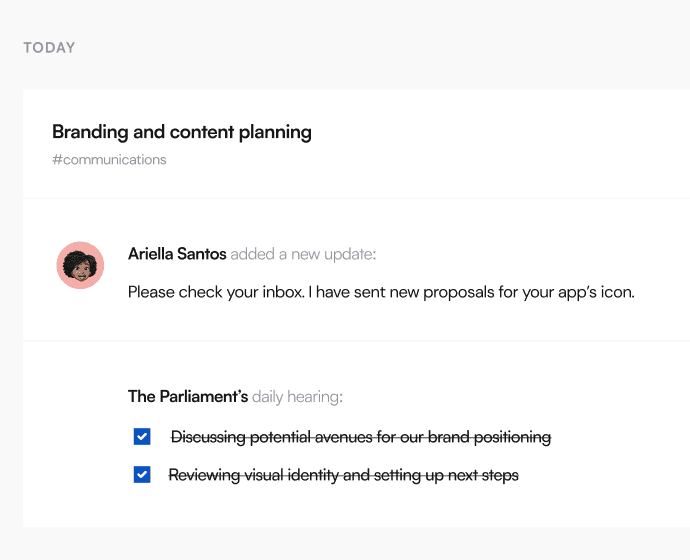
Task: Click the added a new update text
Action: [x=303, y=254]
